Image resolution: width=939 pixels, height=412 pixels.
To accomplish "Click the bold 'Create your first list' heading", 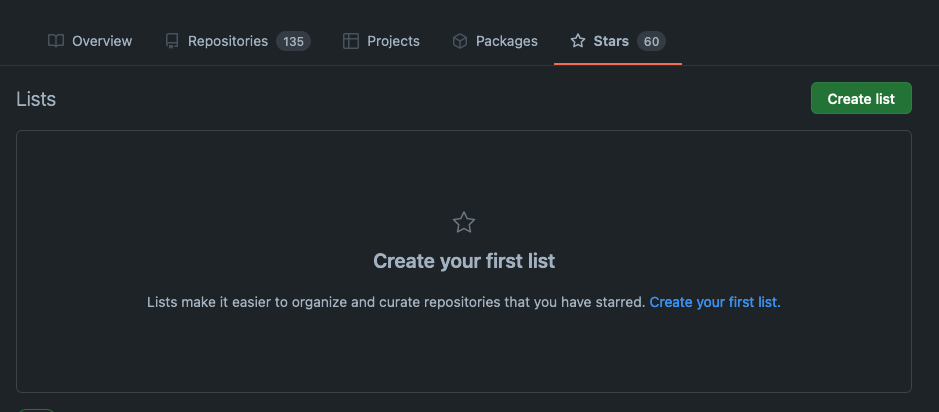I will tap(464, 261).
